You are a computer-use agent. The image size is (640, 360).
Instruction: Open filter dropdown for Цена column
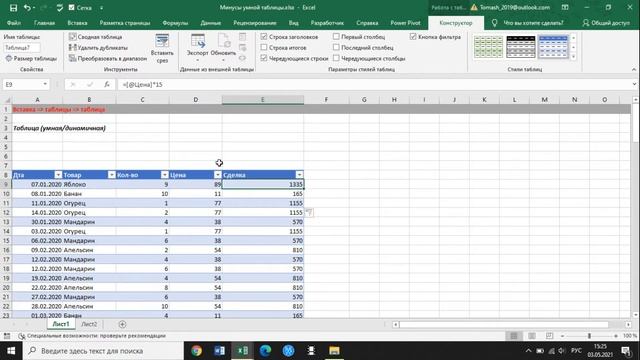pyautogui.click(x=218, y=175)
